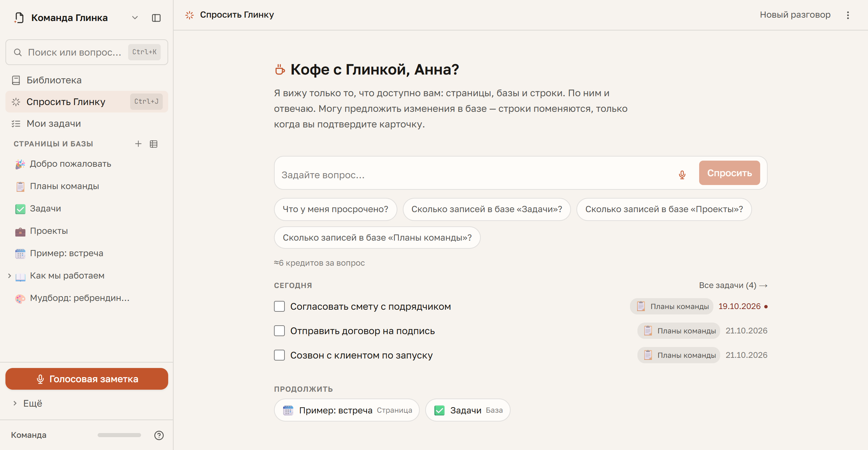This screenshot has width=868, height=450.
Task: Click the Команда Глинка workspace logo icon
Action: pyautogui.click(x=19, y=18)
